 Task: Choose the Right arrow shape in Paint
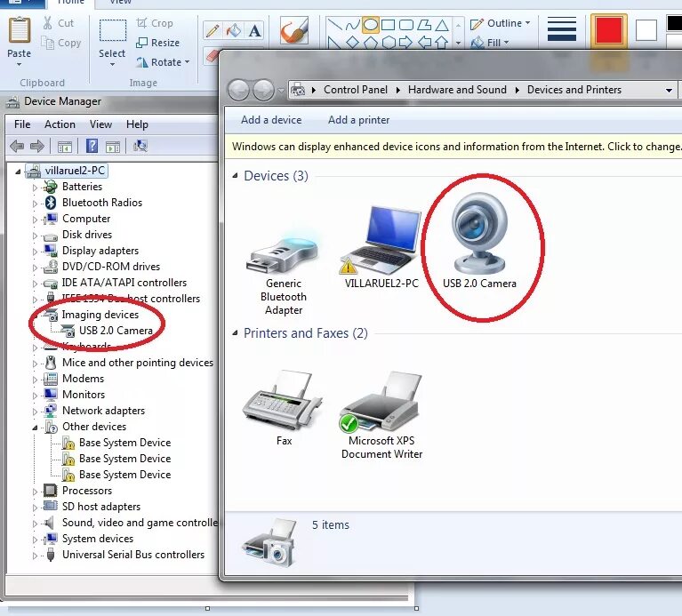pyautogui.click(x=405, y=42)
